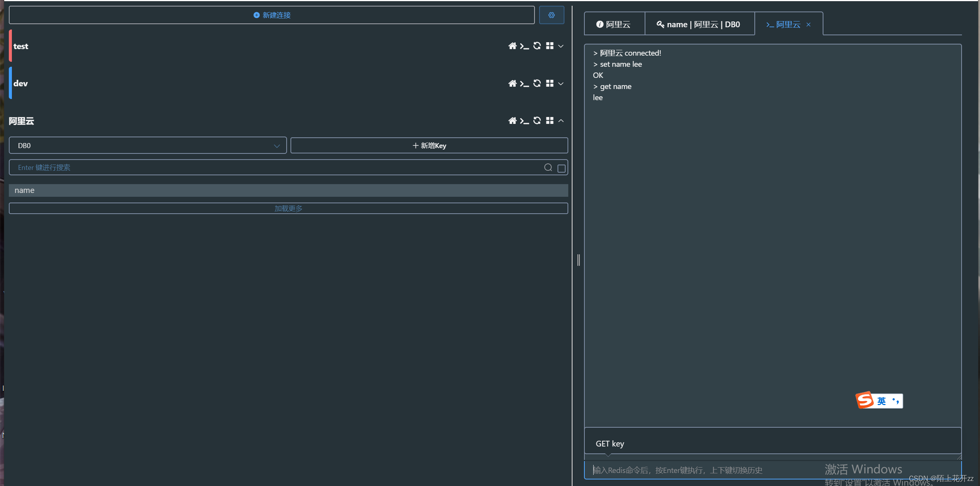The width and height of the screenshot is (980, 486).
Task: Toggle exact search checkbox
Action: (x=561, y=168)
